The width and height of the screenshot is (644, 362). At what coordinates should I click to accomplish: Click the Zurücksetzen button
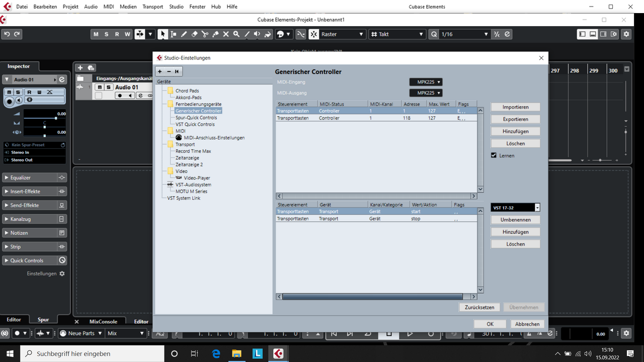pos(479,307)
